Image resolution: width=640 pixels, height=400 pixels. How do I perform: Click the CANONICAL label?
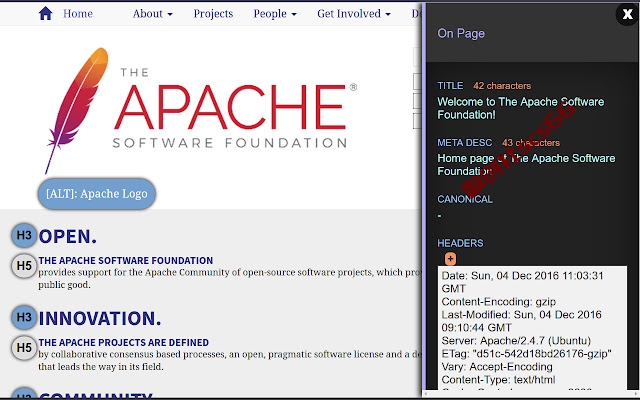point(465,199)
